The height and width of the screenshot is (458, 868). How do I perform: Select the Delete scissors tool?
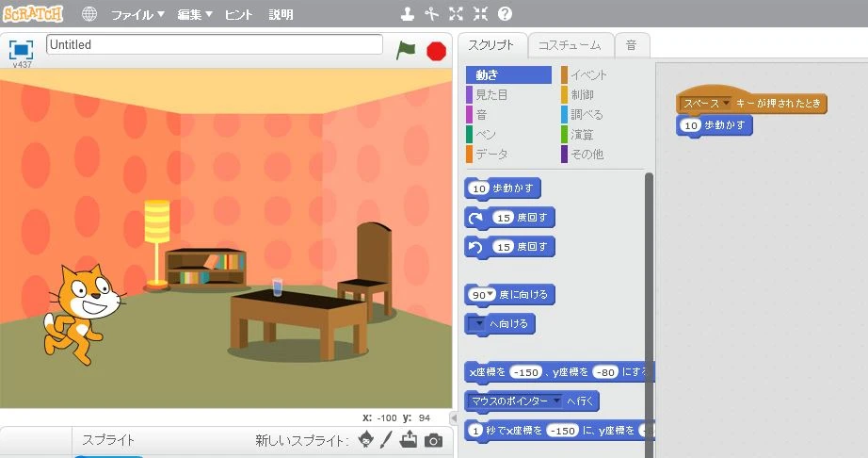pos(432,14)
